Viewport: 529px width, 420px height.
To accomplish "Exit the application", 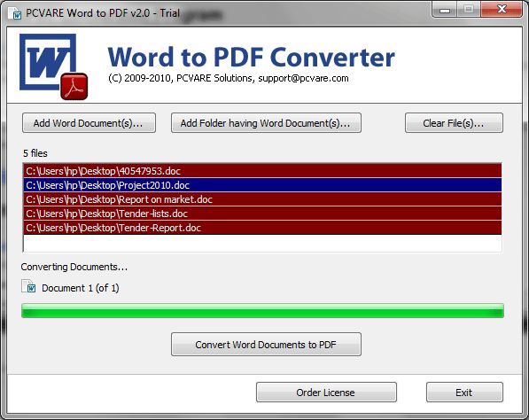I will point(464,392).
